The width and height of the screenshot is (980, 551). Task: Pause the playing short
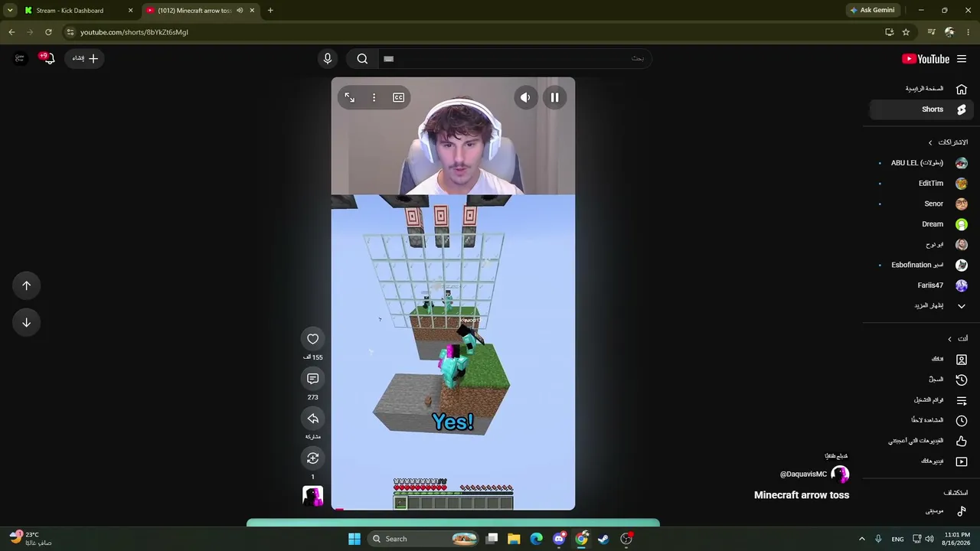tap(554, 97)
